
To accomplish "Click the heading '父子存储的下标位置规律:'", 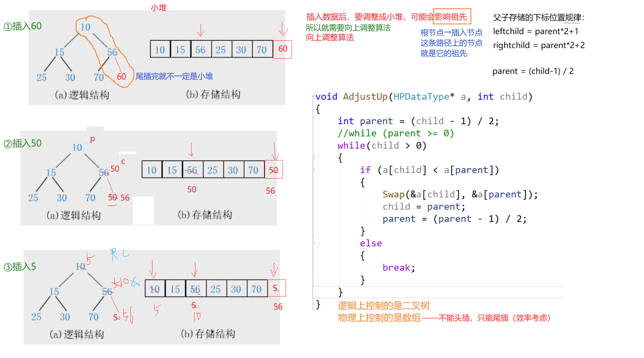I will [538, 17].
